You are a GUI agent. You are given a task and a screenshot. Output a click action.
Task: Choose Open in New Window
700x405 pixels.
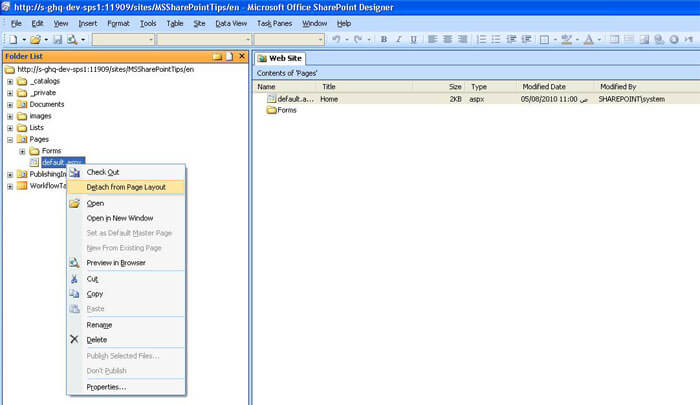click(126, 218)
